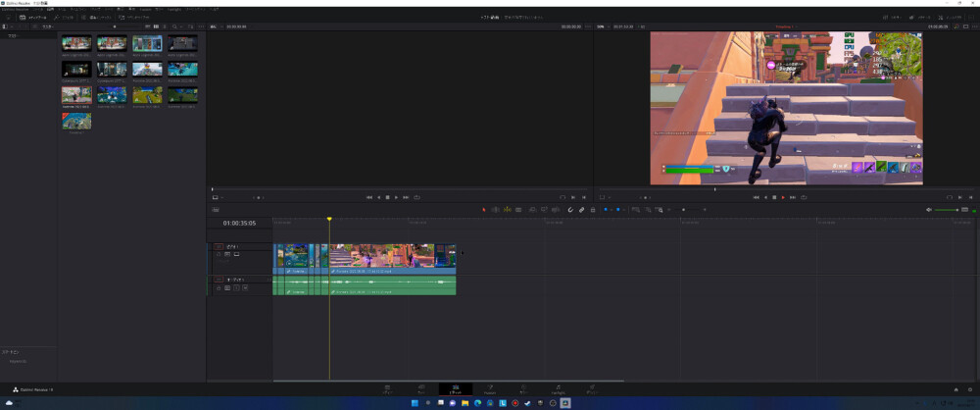Viewport: 980px width, 410px height.
Task: Expand marker color dropdown arrow
Action: coord(623,210)
